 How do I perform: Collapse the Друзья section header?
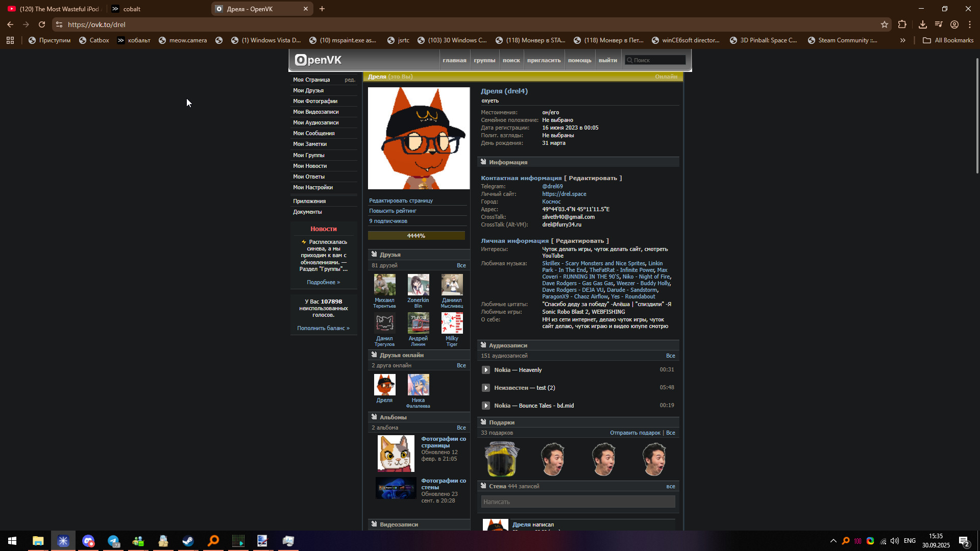(x=390, y=255)
